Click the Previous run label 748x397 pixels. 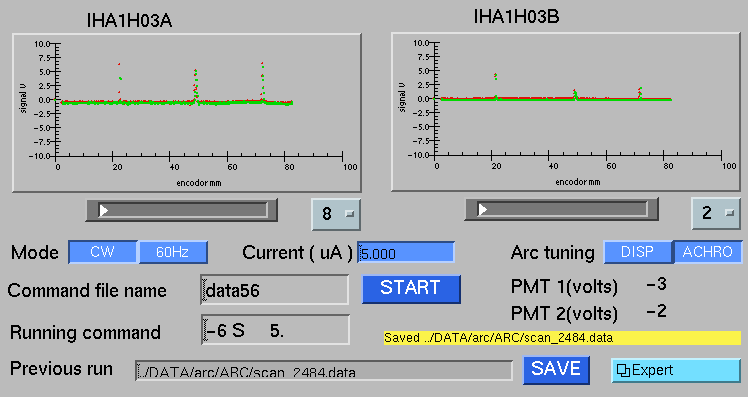pyautogui.click(x=62, y=368)
